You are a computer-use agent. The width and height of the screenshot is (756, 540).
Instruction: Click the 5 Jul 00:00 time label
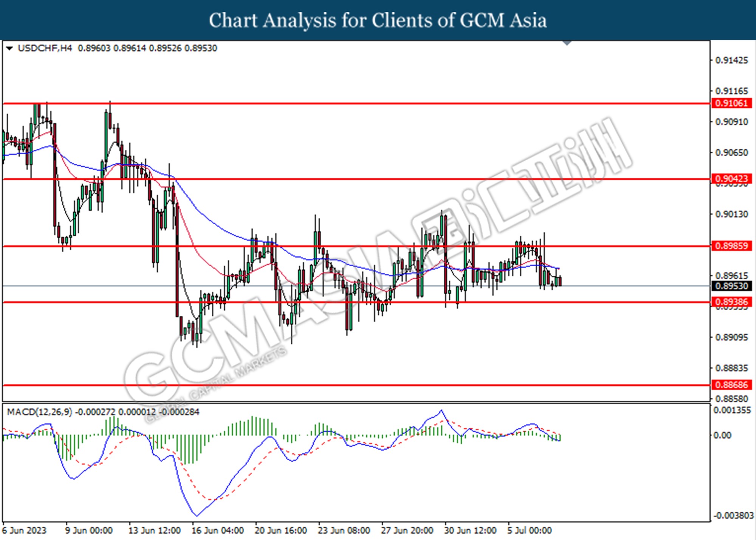[530, 531]
